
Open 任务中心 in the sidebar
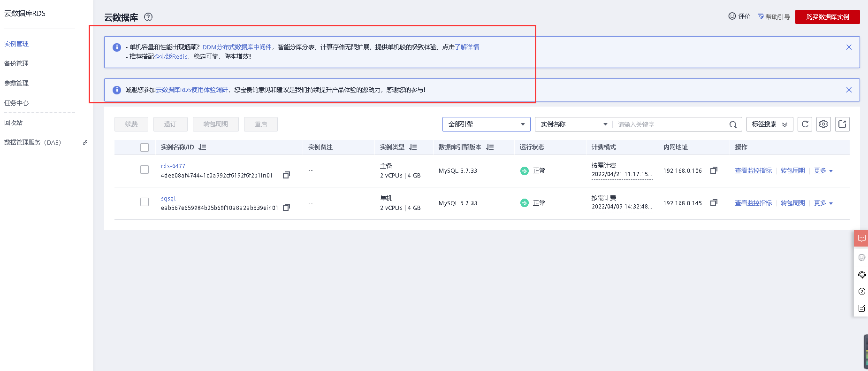click(16, 103)
